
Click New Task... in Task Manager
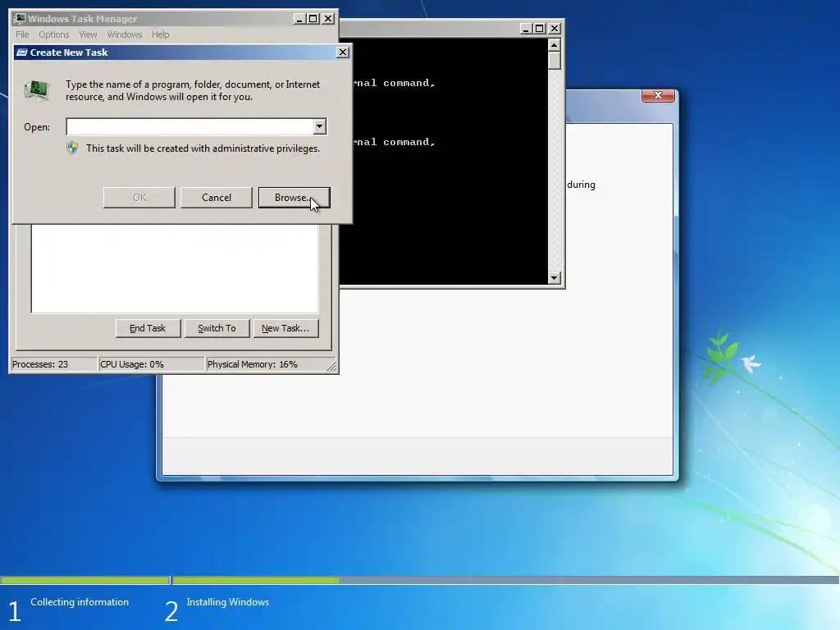[285, 328]
